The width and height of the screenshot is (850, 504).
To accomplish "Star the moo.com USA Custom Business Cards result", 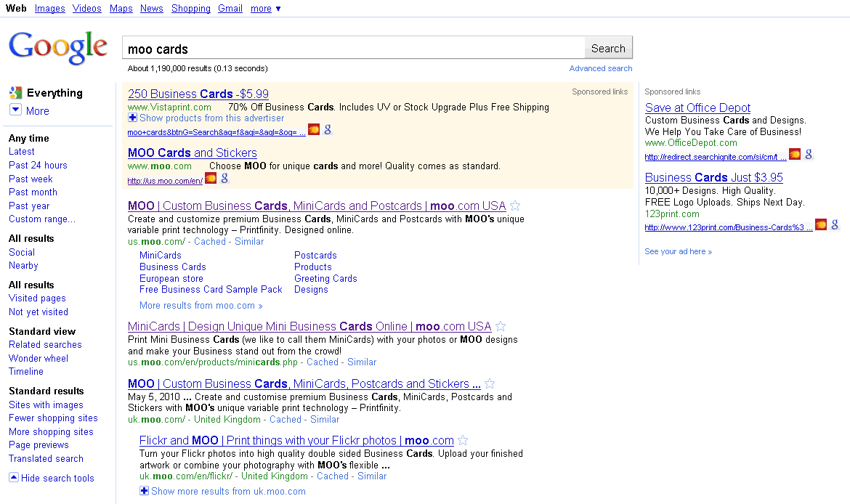I will tap(515, 206).
